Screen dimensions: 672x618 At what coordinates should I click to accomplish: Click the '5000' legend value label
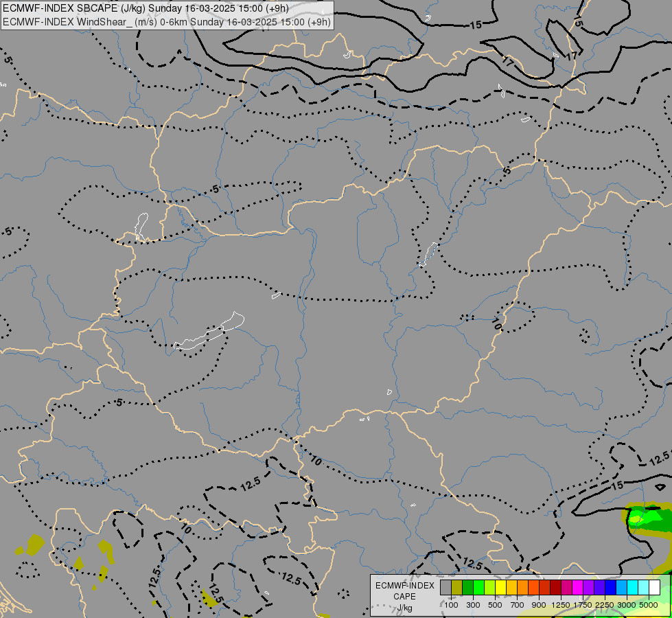tap(649, 605)
